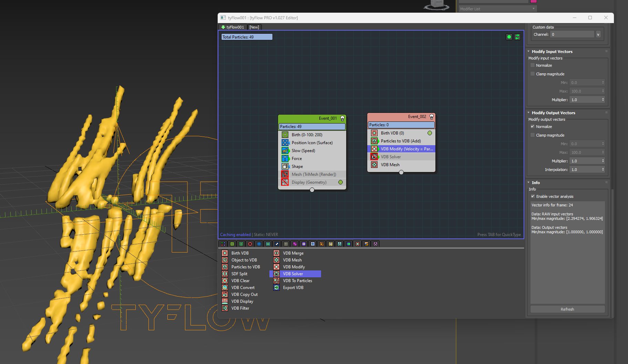The height and width of the screenshot is (364, 628).
Task: Open the olive green square depot category
Action: click(x=232, y=244)
